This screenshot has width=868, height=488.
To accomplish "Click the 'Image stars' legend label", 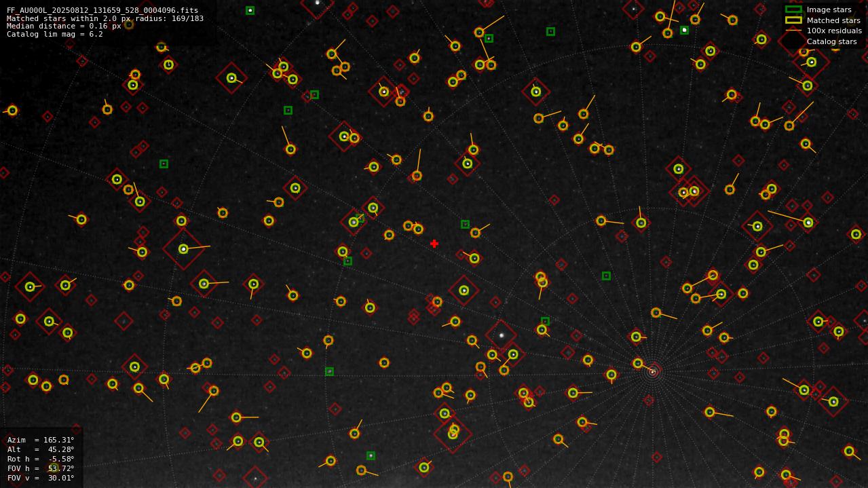I will 829,10.
